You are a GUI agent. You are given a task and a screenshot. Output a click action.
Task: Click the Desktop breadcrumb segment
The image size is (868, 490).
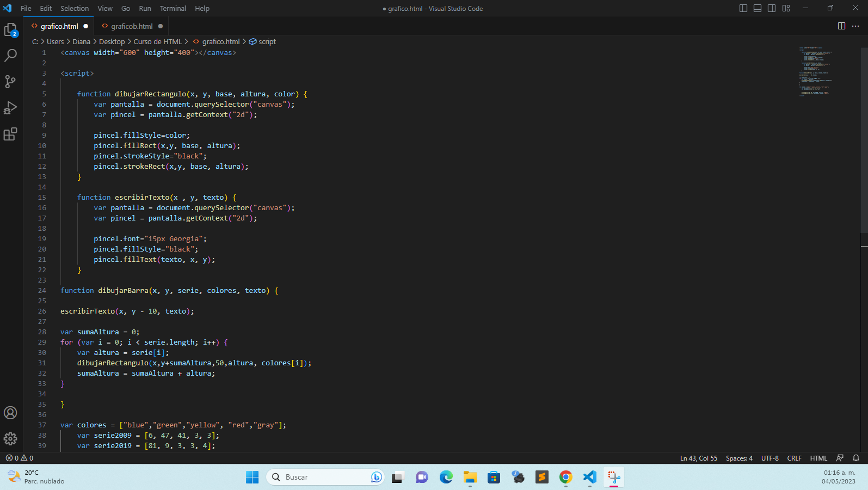tap(112, 41)
